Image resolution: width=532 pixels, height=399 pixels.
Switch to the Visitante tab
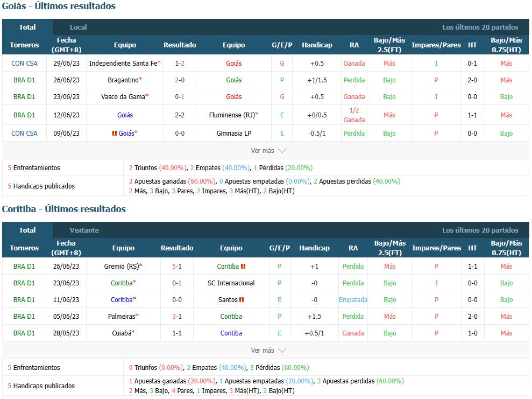[84, 230]
